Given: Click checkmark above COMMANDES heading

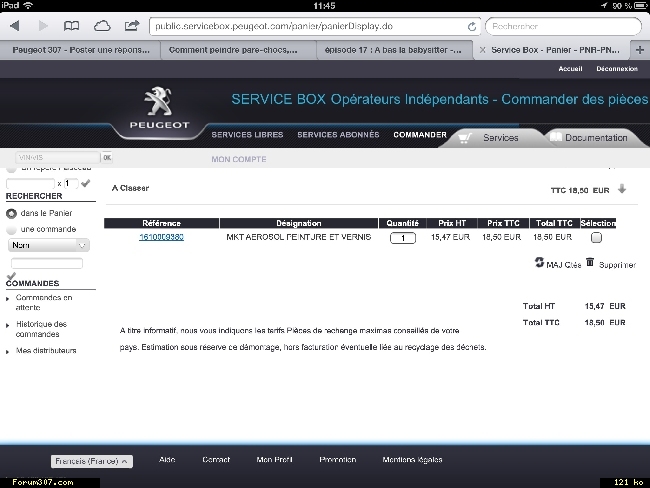Looking at the screenshot, I should [11, 276].
